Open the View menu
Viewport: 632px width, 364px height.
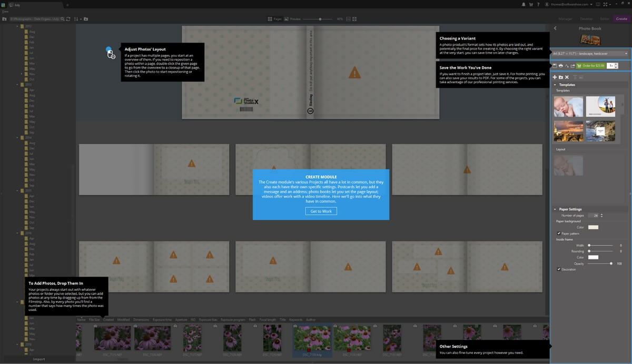5,12
